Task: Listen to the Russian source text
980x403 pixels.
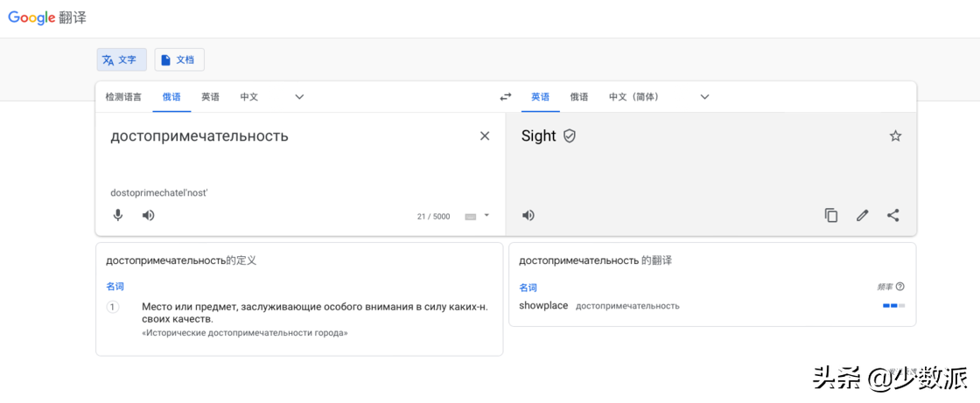Action: 149,215
